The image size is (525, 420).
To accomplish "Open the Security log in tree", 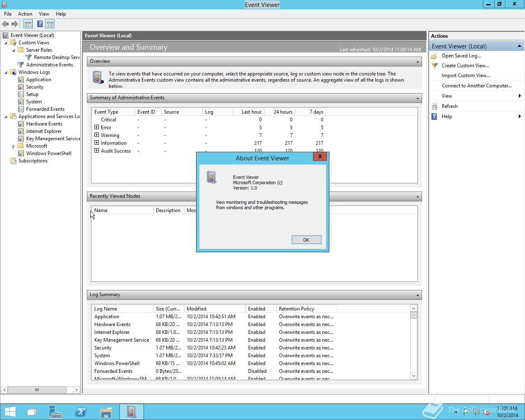I will point(34,87).
